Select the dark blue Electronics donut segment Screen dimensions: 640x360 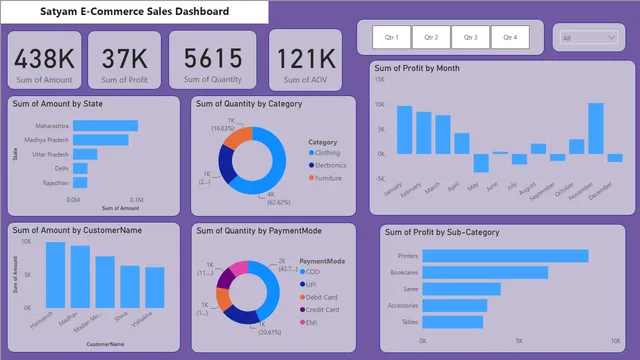(227, 163)
